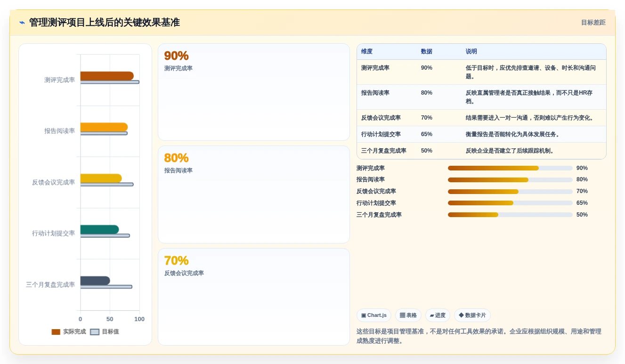Click the gray 目标值 legend swatch

(95, 332)
